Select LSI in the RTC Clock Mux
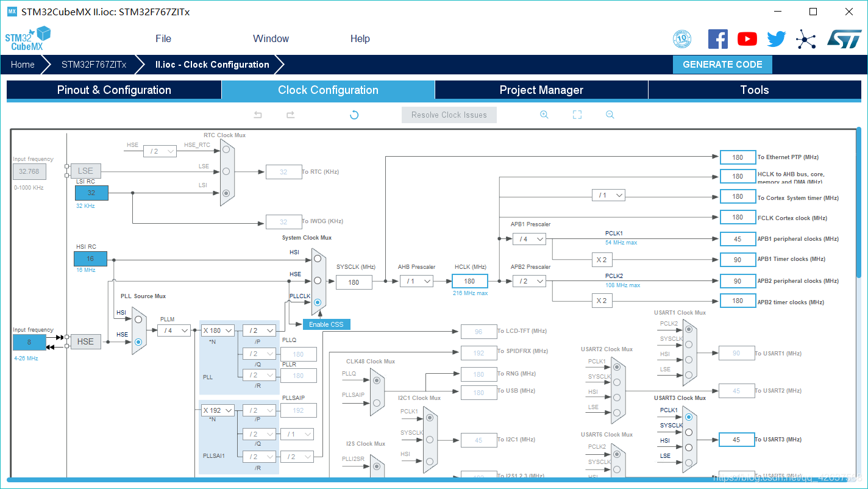The height and width of the screenshot is (489, 868). tap(226, 193)
